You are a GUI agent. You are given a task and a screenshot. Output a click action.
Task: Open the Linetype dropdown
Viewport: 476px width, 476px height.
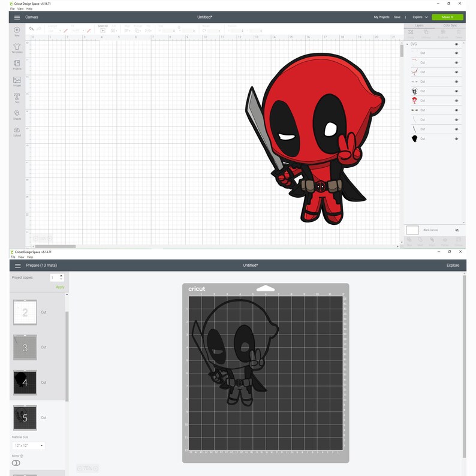click(55, 31)
